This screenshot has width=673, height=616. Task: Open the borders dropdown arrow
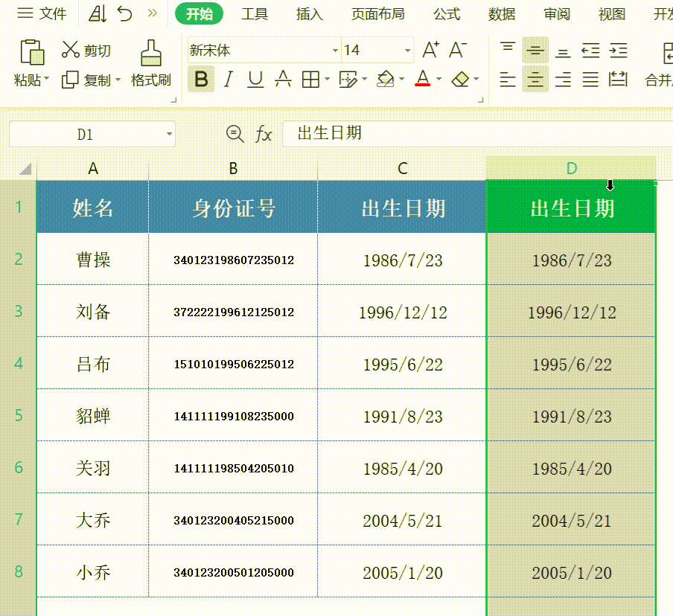click(327, 79)
